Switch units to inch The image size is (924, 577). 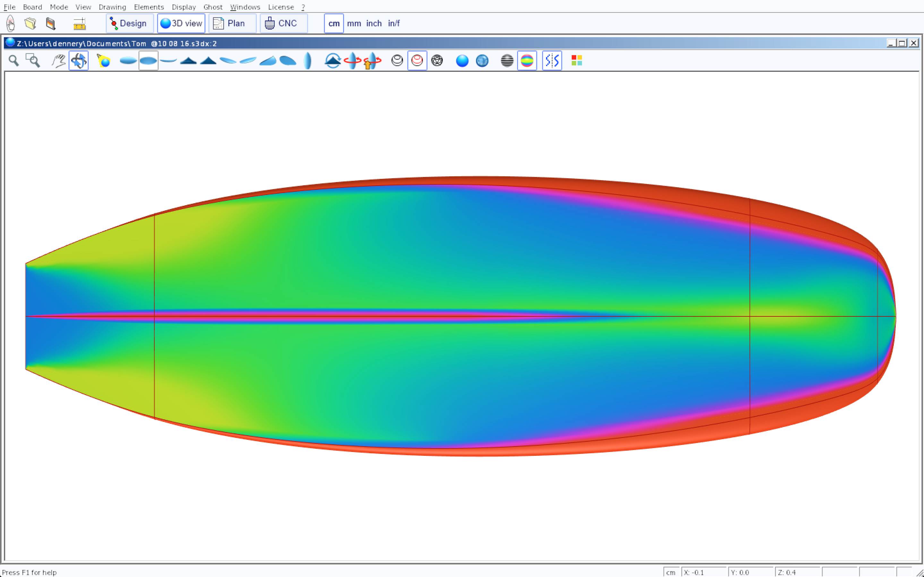(374, 24)
